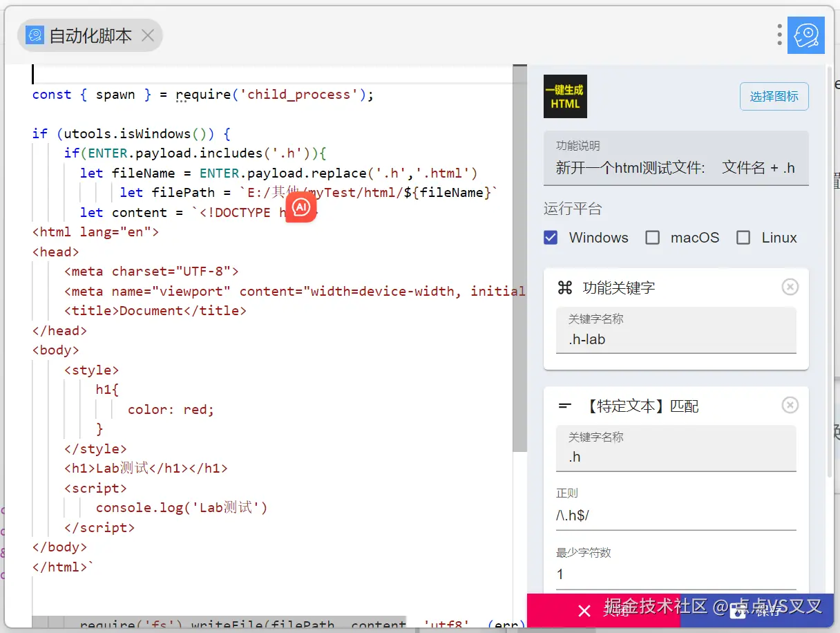Click the <h1>Lab测试</h1> line
Screen dimensions: 840x633
click(x=146, y=469)
